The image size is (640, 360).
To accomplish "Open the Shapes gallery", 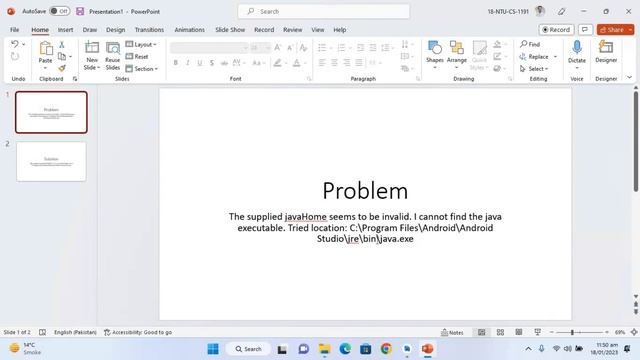I will (x=435, y=55).
